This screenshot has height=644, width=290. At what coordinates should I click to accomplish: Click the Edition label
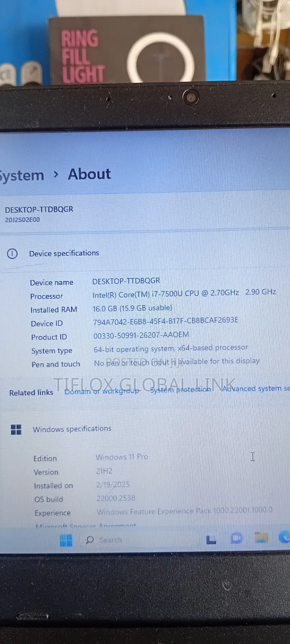pos(45,458)
